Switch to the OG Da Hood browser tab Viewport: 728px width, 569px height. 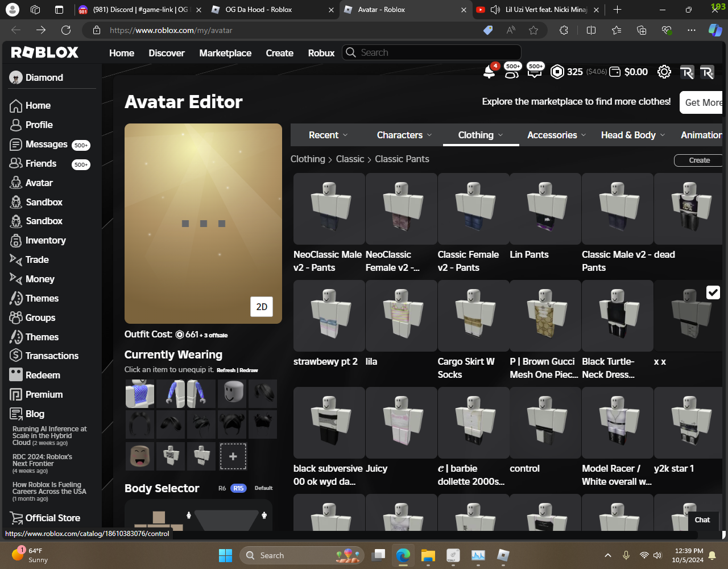273,10
